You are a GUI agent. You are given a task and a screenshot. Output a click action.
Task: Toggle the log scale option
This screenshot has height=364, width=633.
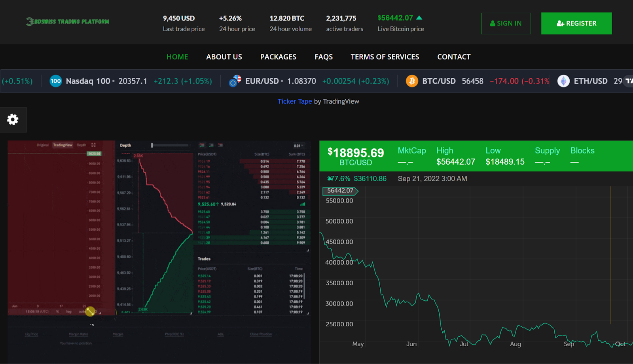(69, 311)
